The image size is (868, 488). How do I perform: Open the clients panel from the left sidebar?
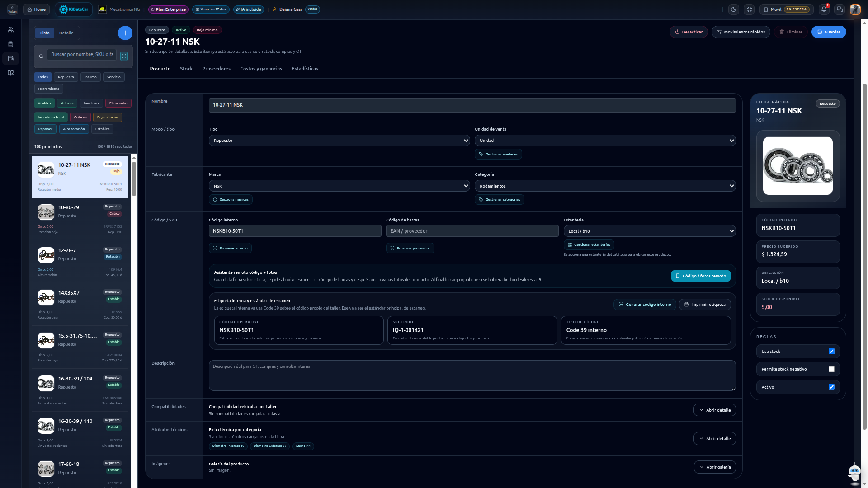point(11,29)
